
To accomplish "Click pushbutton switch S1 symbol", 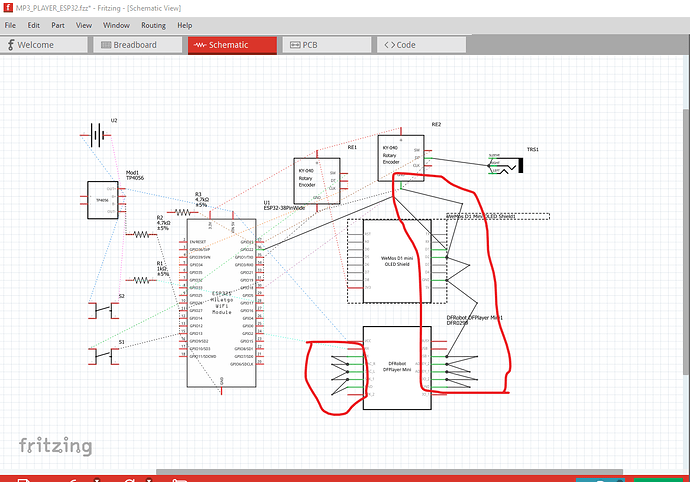I will [102, 353].
